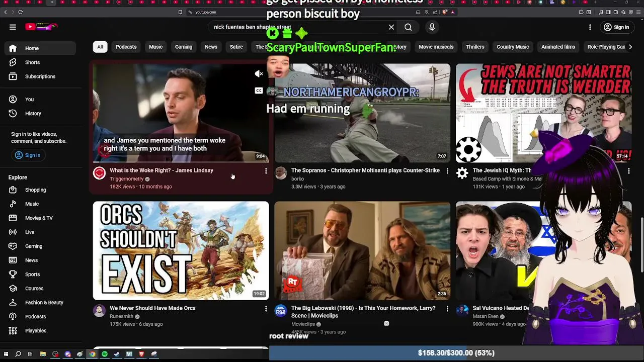
Task: Open the YouTube settings three-dot menu
Action: (x=590, y=27)
